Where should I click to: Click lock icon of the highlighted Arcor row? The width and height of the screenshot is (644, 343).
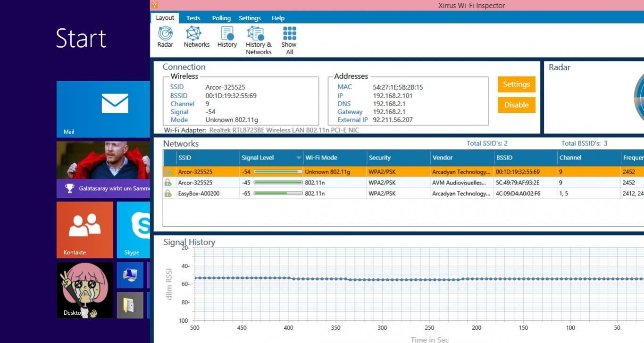click(168, 172)
